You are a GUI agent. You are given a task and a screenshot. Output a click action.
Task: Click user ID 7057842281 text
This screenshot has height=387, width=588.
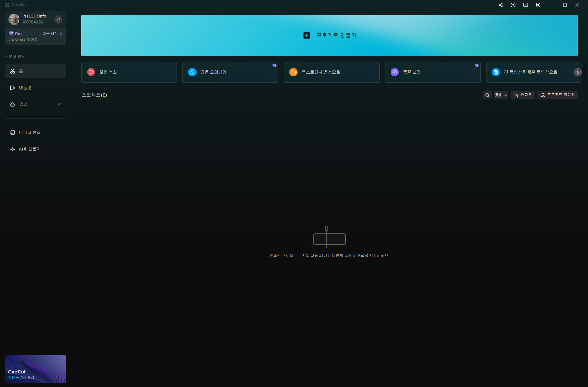coord(33,22)
